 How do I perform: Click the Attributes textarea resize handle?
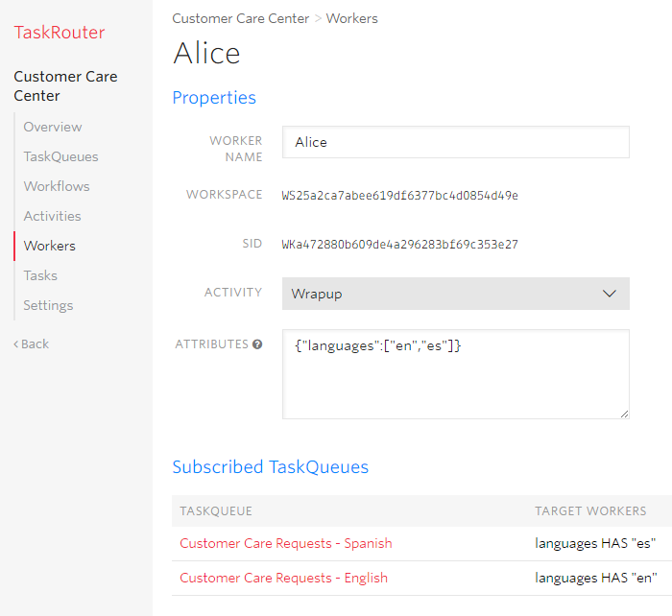point(624,414)
